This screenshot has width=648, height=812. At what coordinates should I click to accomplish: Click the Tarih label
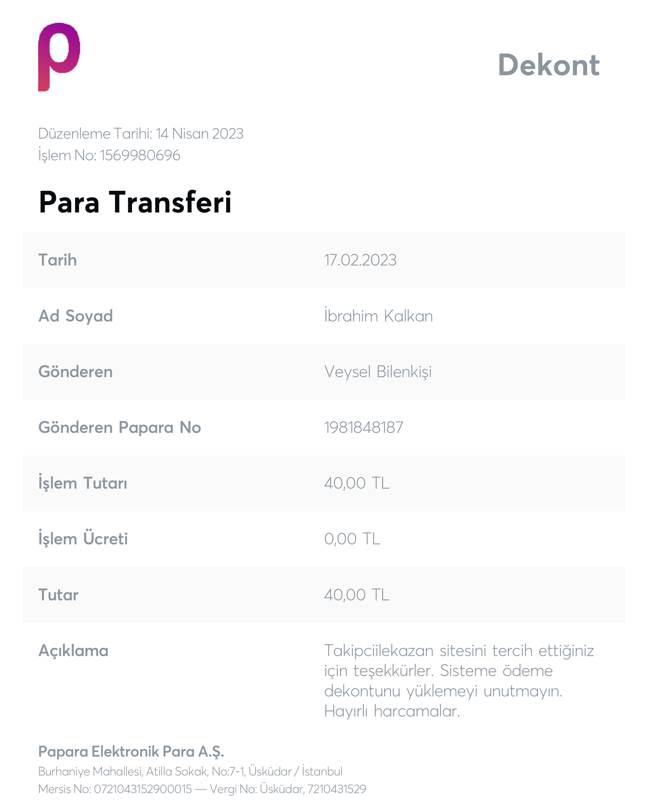[x=58, y=260]
